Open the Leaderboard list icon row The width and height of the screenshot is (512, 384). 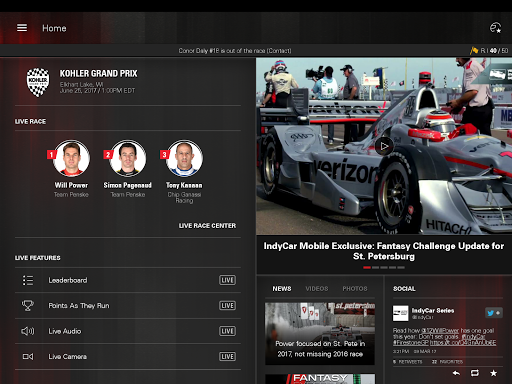coord(28,280)
